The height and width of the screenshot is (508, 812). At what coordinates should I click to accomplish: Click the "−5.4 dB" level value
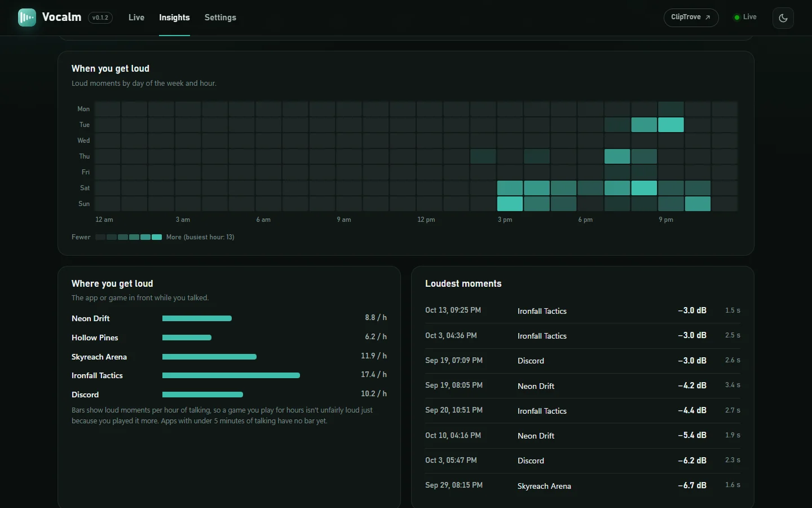pos(692,435)
